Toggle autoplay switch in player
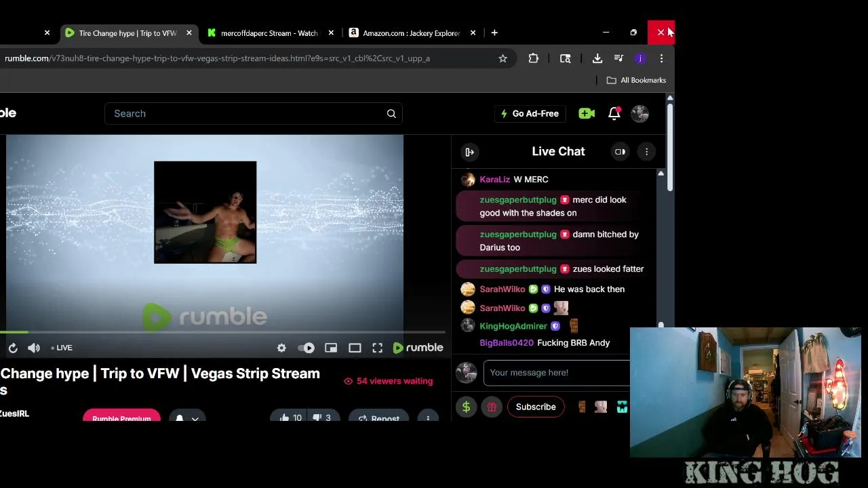 click(x=307, y=348)
